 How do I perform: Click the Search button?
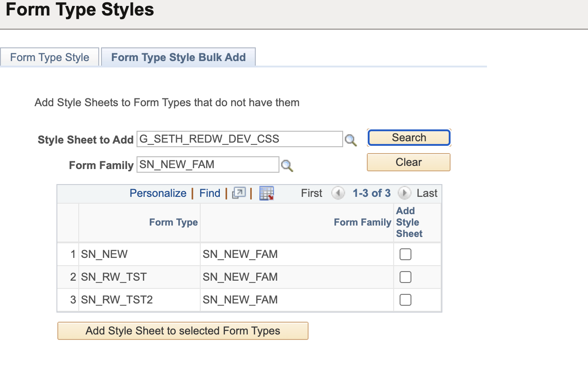tap(408, 137)
